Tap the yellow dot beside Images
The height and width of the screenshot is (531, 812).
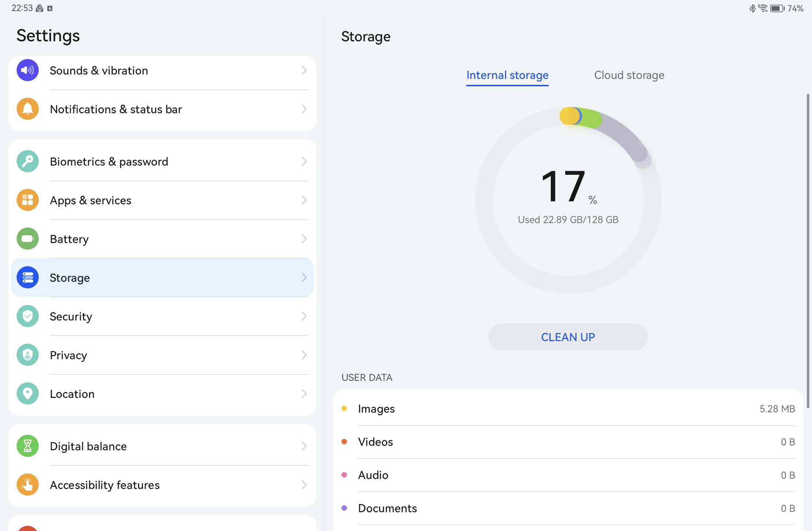[x=344, y=408]
